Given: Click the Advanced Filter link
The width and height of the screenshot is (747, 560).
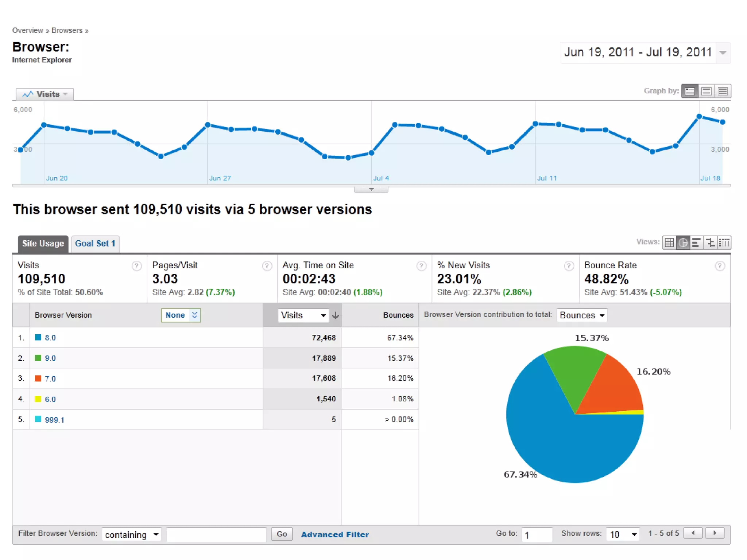Looking at the screenshot, I should 334,534.
